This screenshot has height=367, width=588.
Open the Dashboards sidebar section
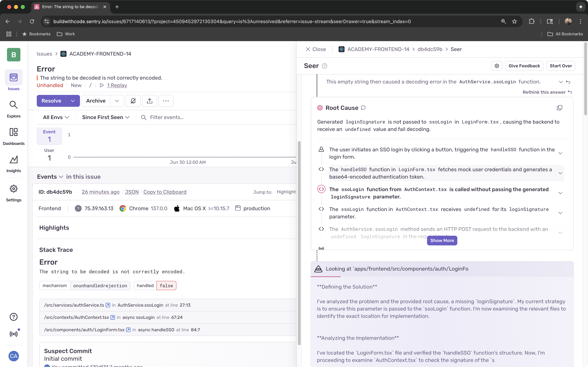(x=14, y=137)
